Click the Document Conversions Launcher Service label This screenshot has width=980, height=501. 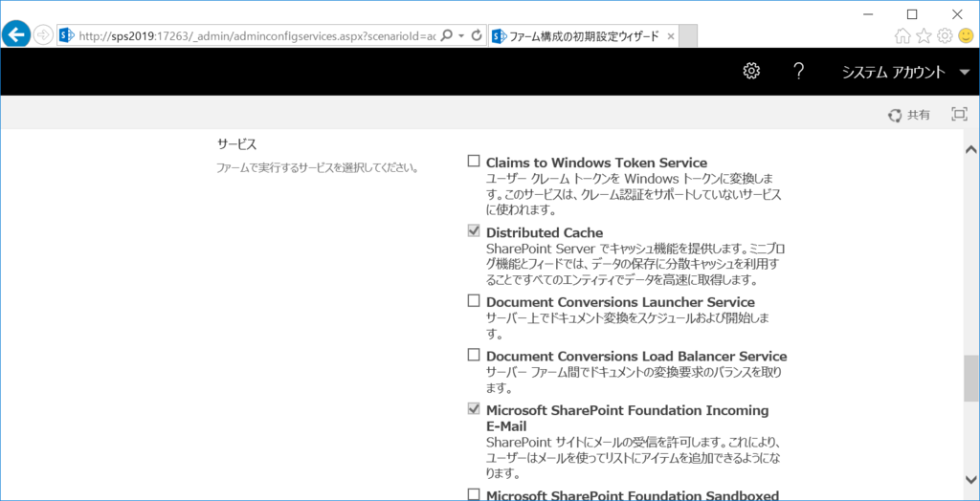[x=620, y=302]
